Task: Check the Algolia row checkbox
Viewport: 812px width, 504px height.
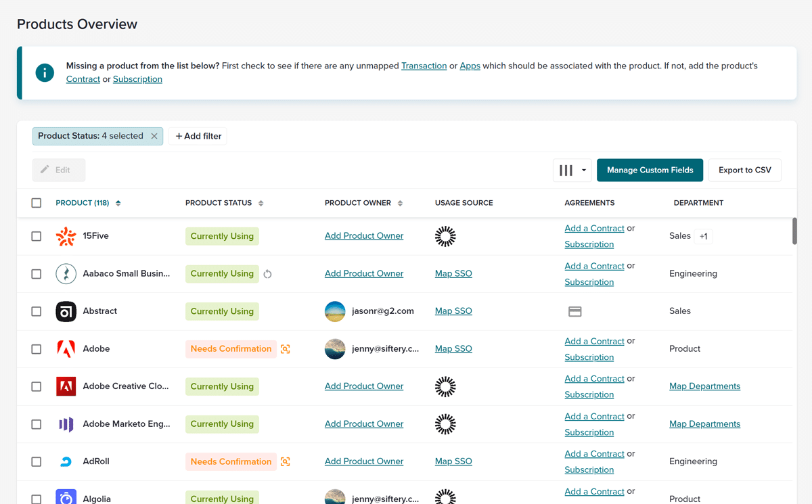Action: 37,499
